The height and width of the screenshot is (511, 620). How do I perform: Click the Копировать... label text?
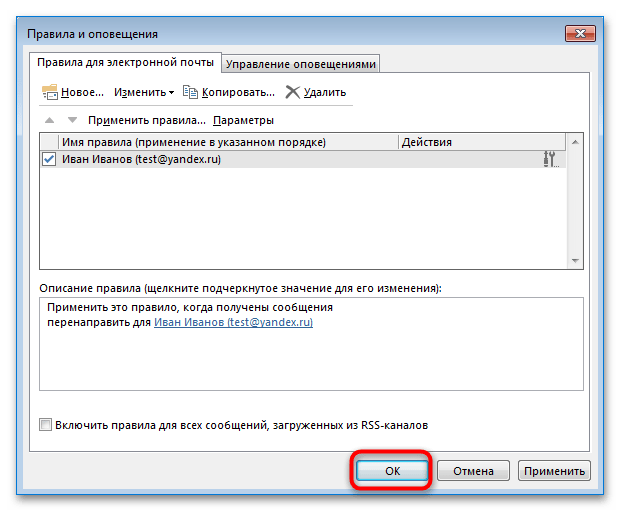[238, 92]
